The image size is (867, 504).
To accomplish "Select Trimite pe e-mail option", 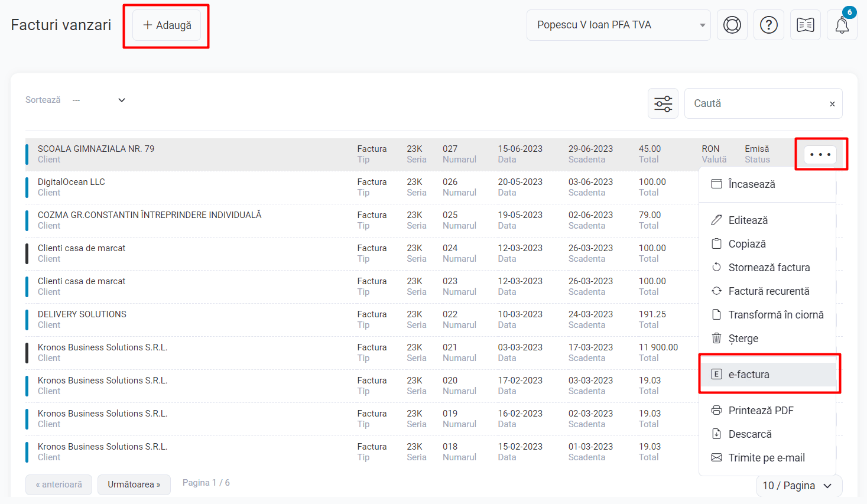I will (x=766, y=458).
